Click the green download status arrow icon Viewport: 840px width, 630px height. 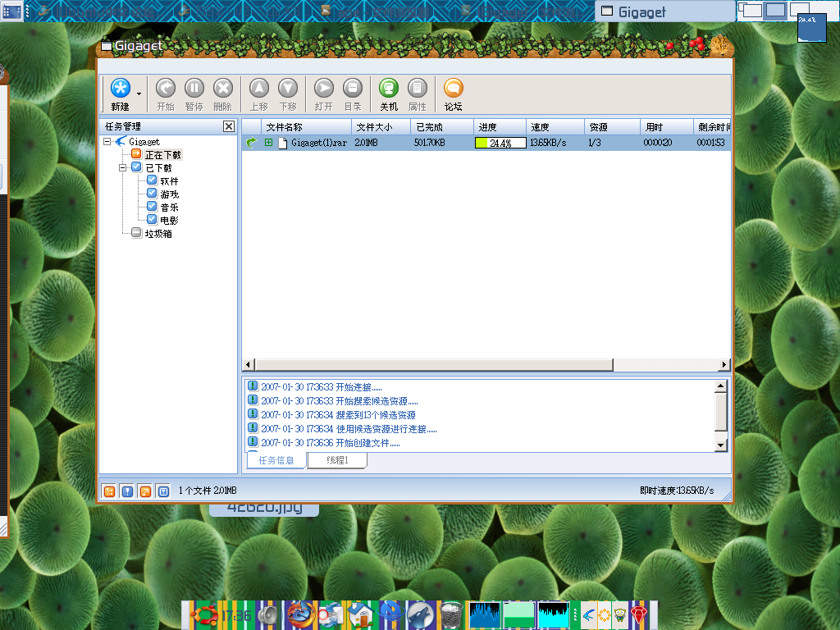pyautogui.click(x=251, y=143)
